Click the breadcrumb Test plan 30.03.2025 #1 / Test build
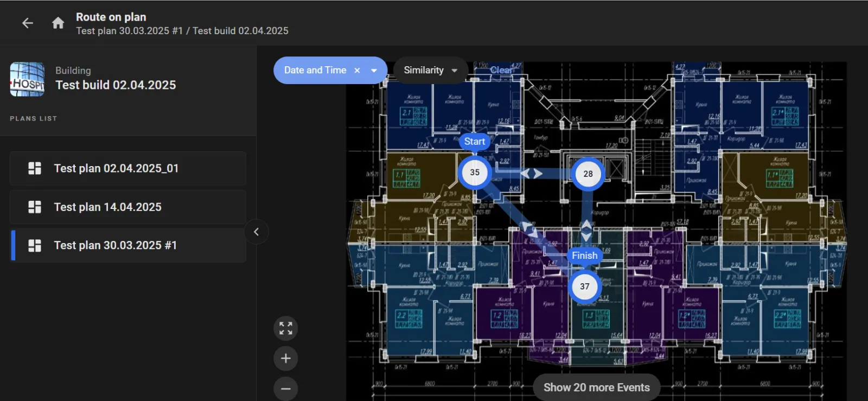This screenshot has height=401, width=868. coord(182,31)
